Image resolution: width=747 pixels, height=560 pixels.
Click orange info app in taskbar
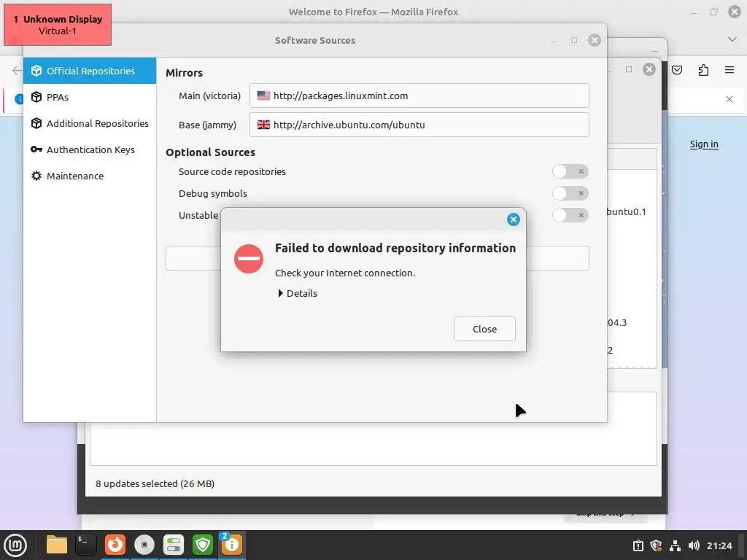click(231, 545)
